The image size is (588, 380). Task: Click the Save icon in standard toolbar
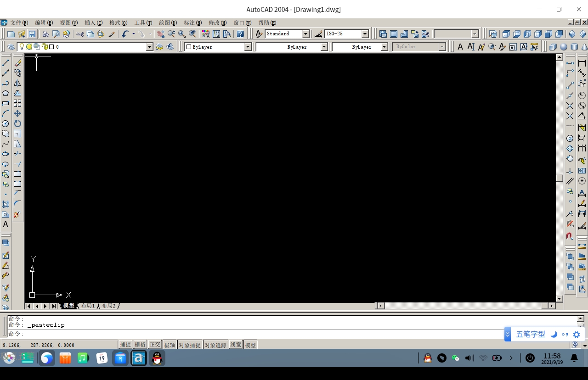32,34
